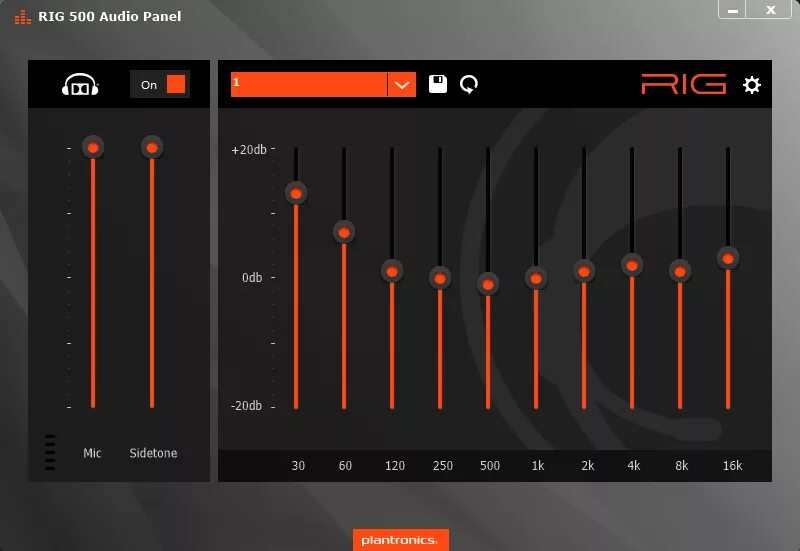Click the 30 frequency label

[x=298, y=465]
